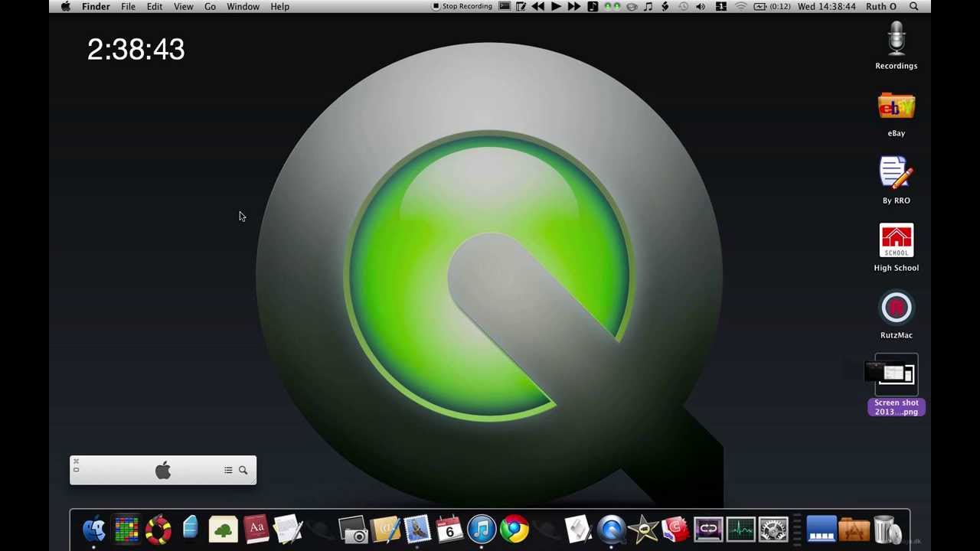This screenshot has width=980, height=551.
Task: Launch Dictionary from the Dock
Action: 256,530
